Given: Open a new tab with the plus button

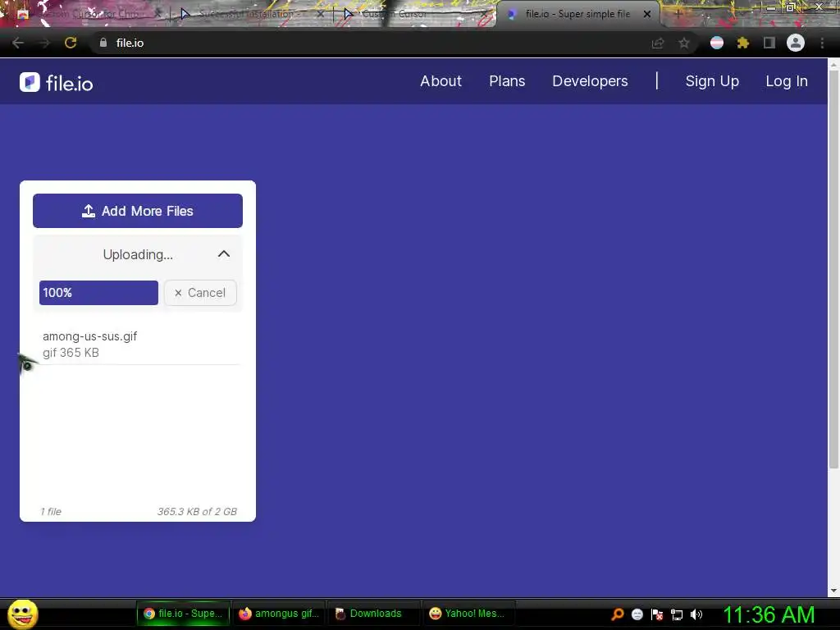Looking at the screenshot, I should [678, 14].
